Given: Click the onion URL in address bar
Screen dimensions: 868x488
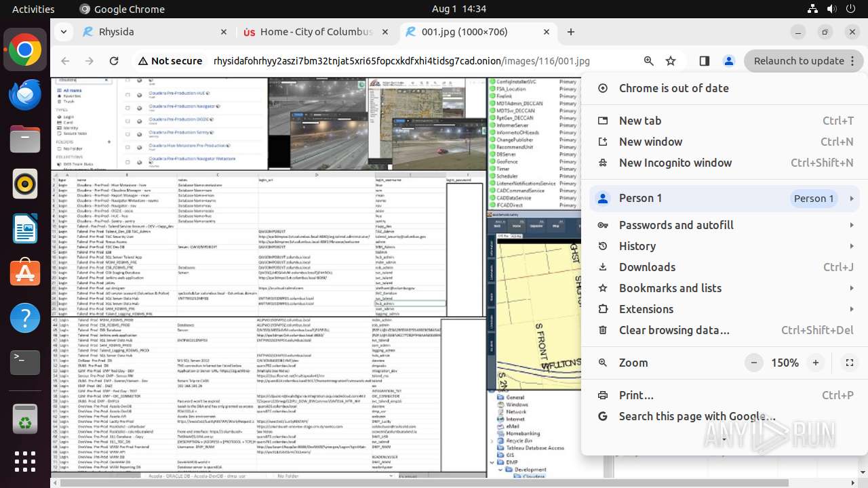Looking at the screenshot, I should pos(401,61).
